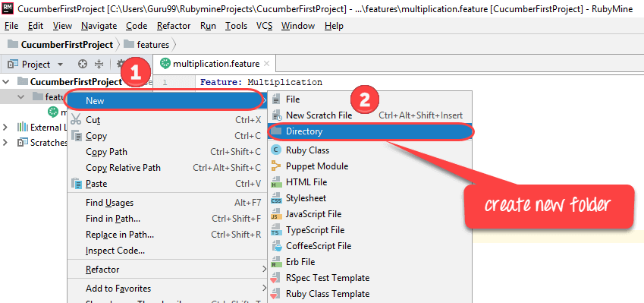Screen dimensions: 644x303
Task: Choose the HTML File icon
Action: click(x=276, y=182)
